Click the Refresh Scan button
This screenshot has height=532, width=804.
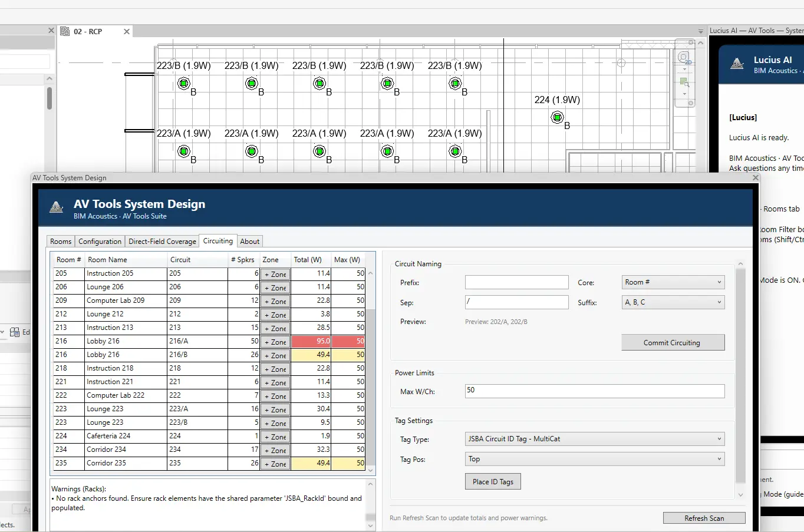704,518
